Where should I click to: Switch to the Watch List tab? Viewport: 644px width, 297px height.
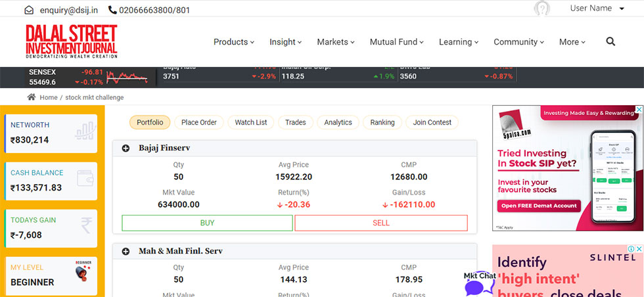(x=251, y=122)
